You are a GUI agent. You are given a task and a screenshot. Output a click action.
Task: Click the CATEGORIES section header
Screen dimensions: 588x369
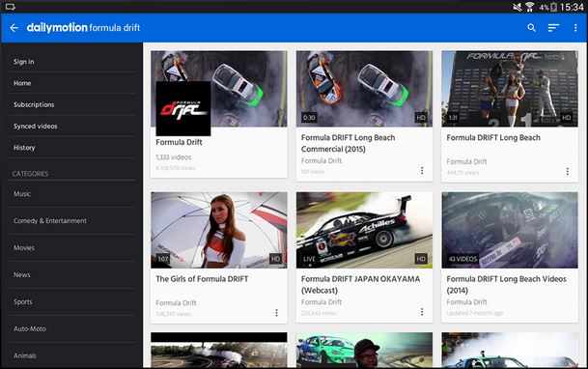click(x=30, y=174)
